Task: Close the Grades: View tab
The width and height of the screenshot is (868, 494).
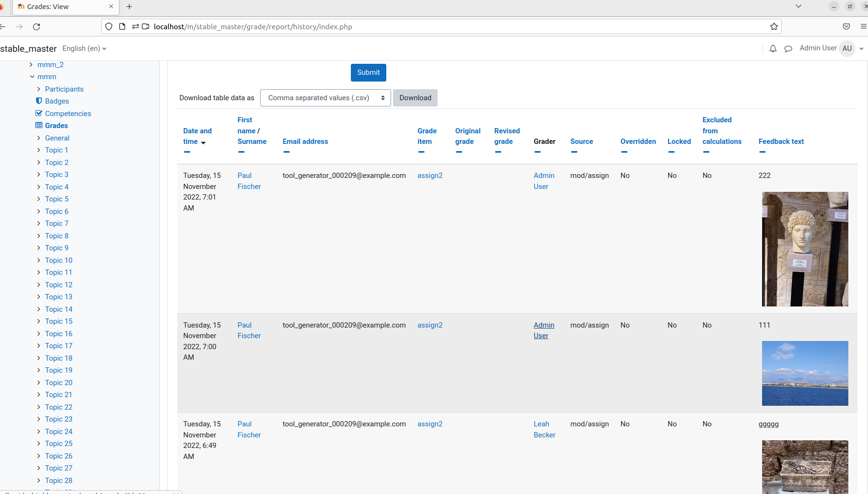Action: click(x=111, y=6)
